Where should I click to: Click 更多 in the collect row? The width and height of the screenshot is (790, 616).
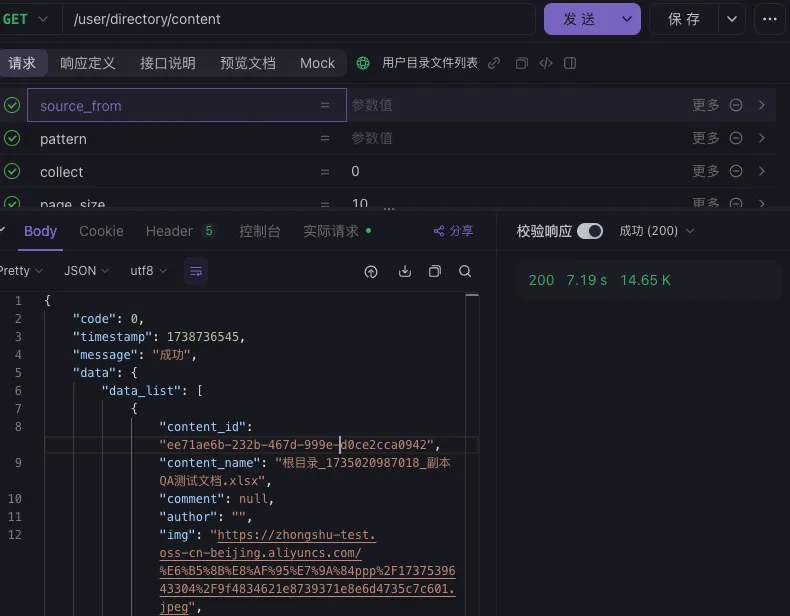click(705, 171)
